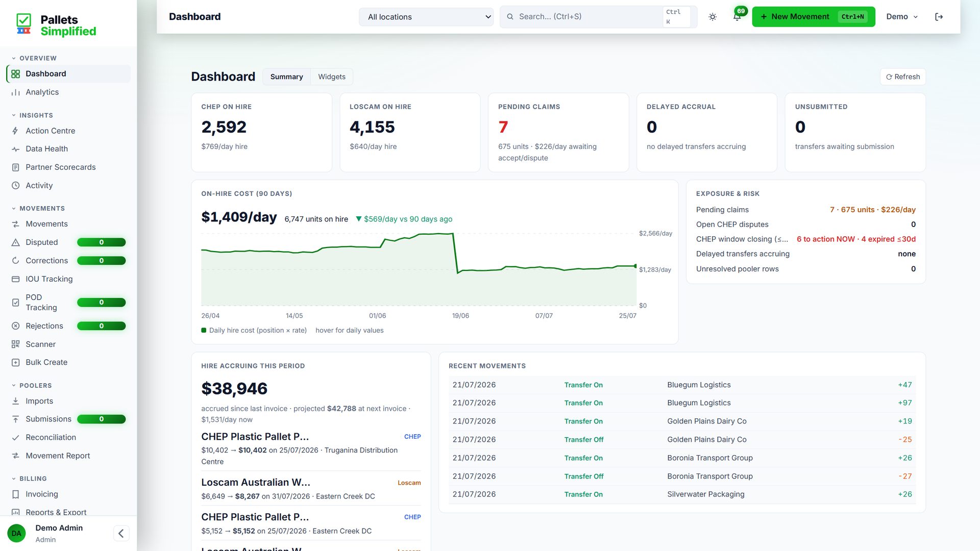Click the Activity clock icon
The width and height of the screenshot is (980, 551).
pos(15,186)
